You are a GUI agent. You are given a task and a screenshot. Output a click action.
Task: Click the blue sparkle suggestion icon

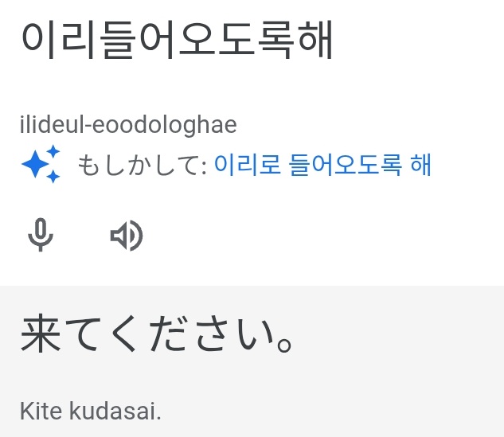coord(41,165)
